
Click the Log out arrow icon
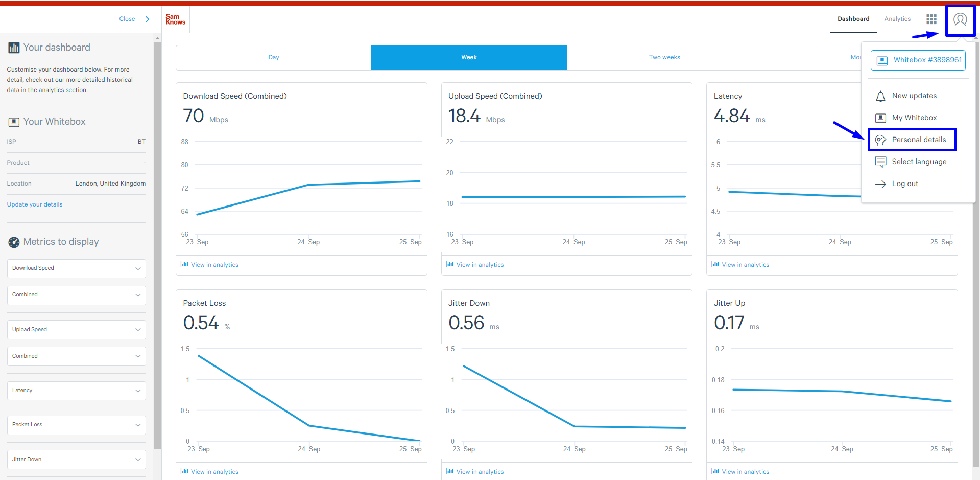880,184
